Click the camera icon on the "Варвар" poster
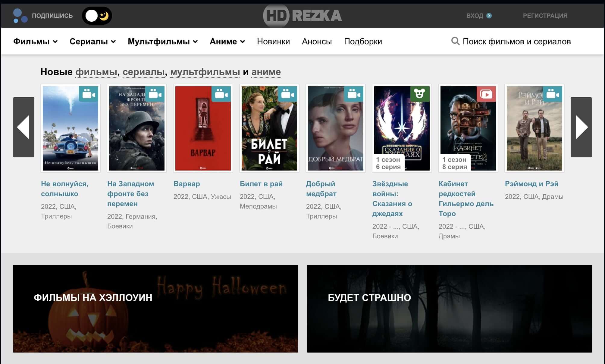This screenshot has height=364, width=605. (221, 94)
